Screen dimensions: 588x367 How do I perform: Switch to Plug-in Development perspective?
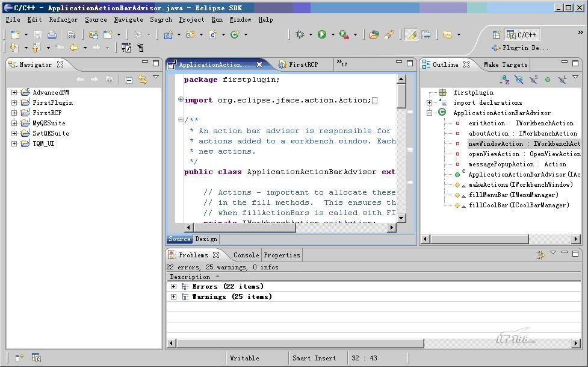(x=519, y=48)
